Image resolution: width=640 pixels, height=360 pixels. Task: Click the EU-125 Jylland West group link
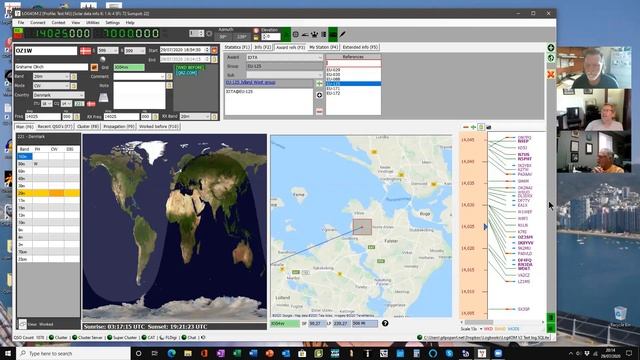(x=251, y=82)
